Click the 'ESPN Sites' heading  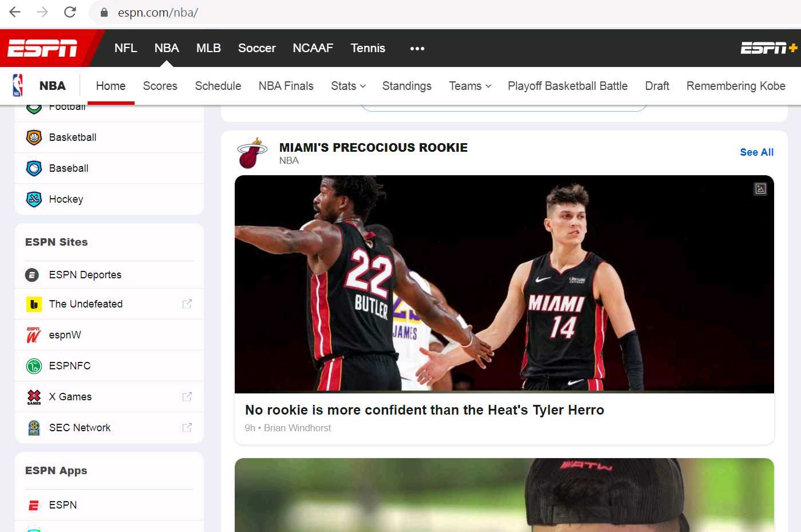(x=56, y=242)
